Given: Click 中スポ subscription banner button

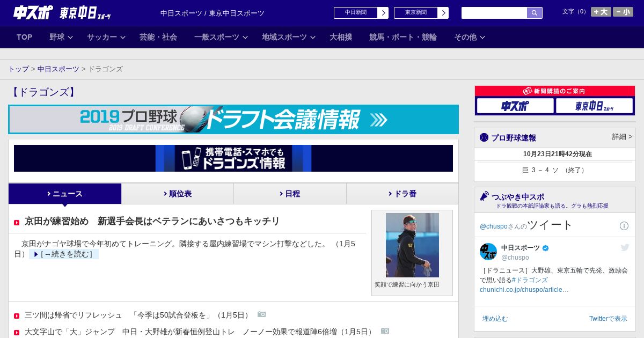Looking at the screenshot, I should [515, 106].
